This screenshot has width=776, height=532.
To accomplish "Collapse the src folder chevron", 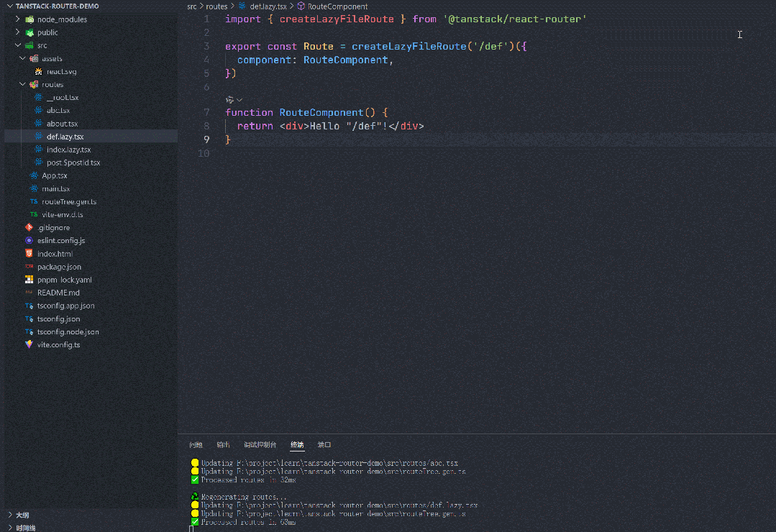I will pos(18,45).
